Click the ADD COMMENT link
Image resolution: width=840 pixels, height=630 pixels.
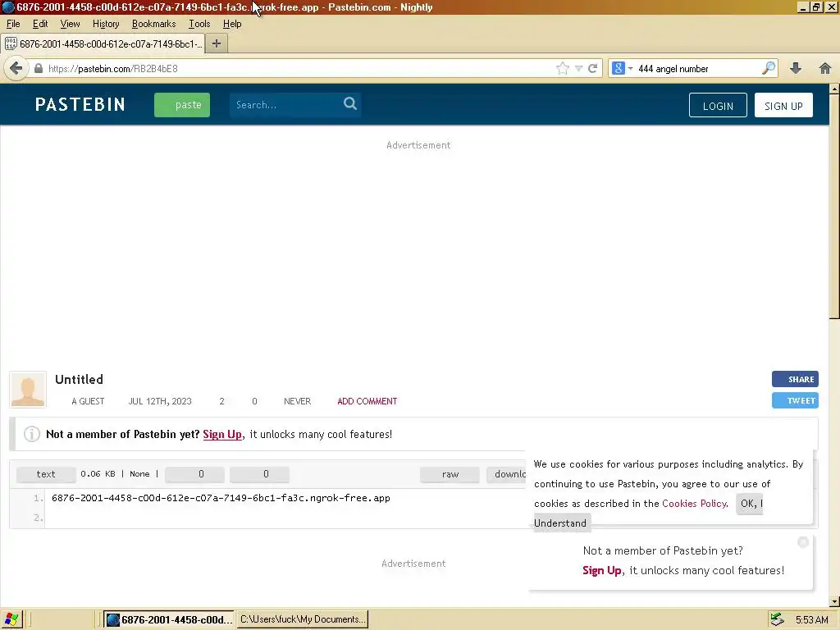[367, 401]
